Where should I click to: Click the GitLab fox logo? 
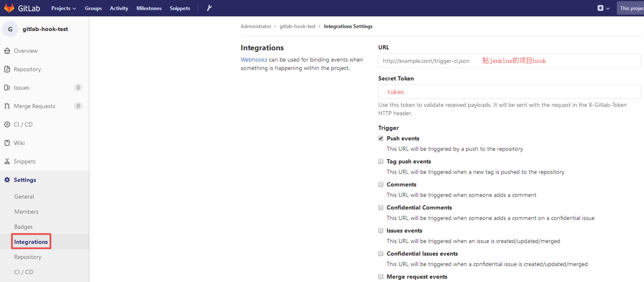coord(9,8)
